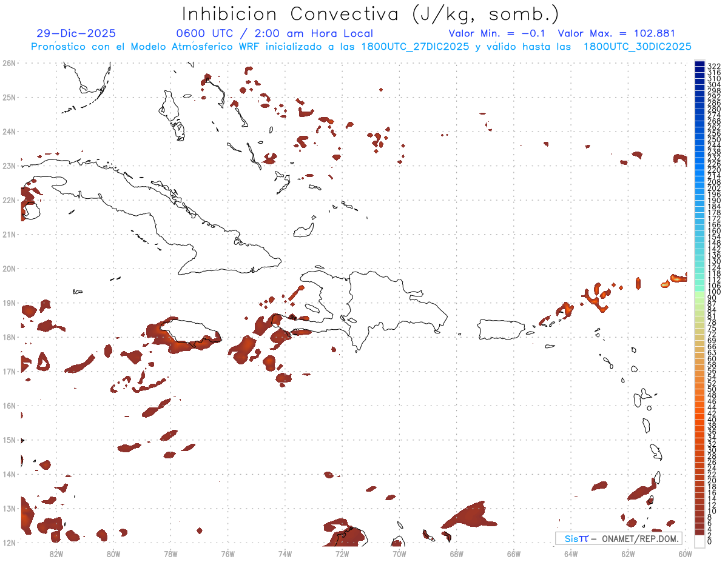Click the 76W longitude label

tap(227, 553)
